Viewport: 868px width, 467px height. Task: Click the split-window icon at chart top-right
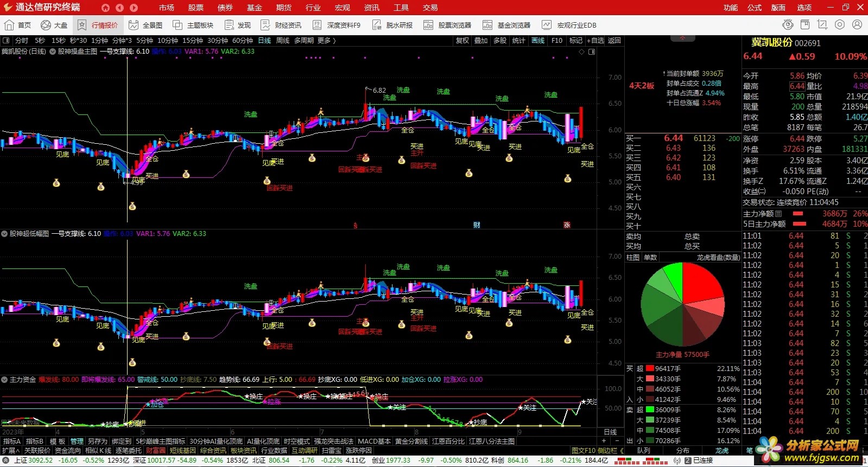[592, 52]
